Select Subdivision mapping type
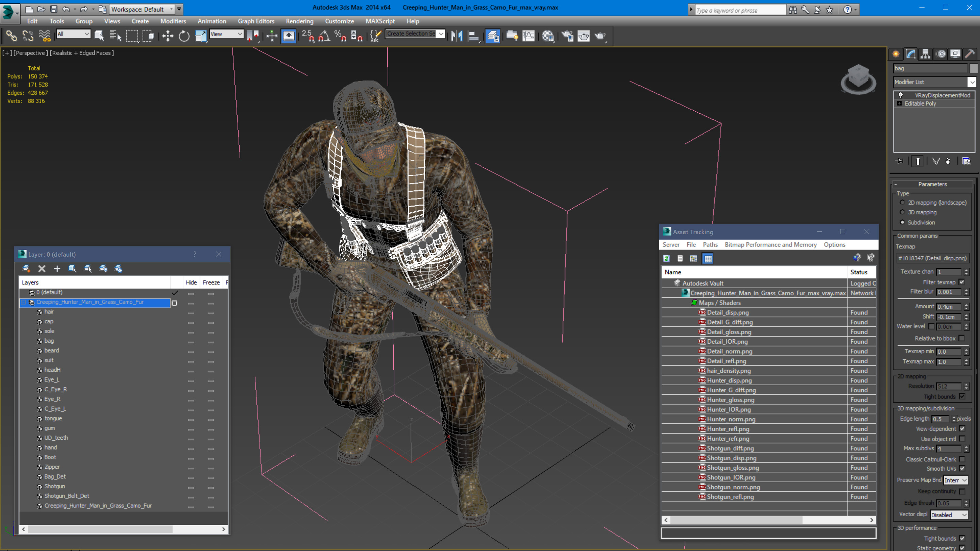Screen dimensions: 980x551 coord(902,222)
